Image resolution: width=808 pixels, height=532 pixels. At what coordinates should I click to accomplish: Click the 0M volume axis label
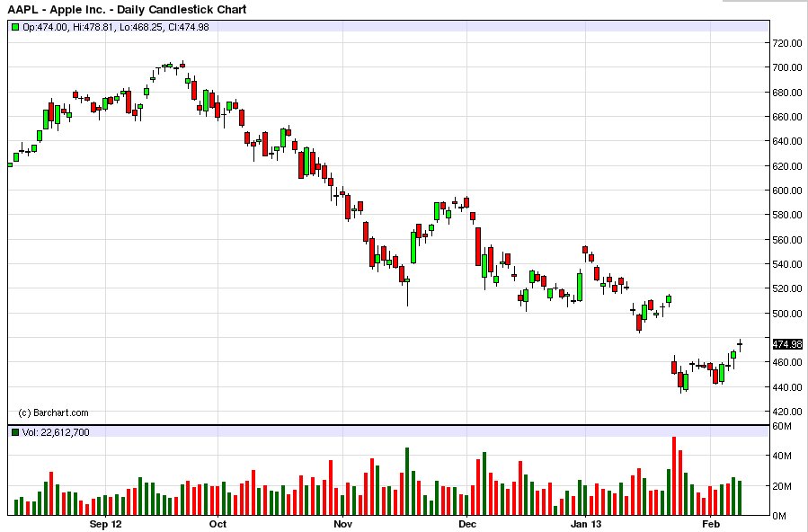pyautogui.click(x=779, y=516)
